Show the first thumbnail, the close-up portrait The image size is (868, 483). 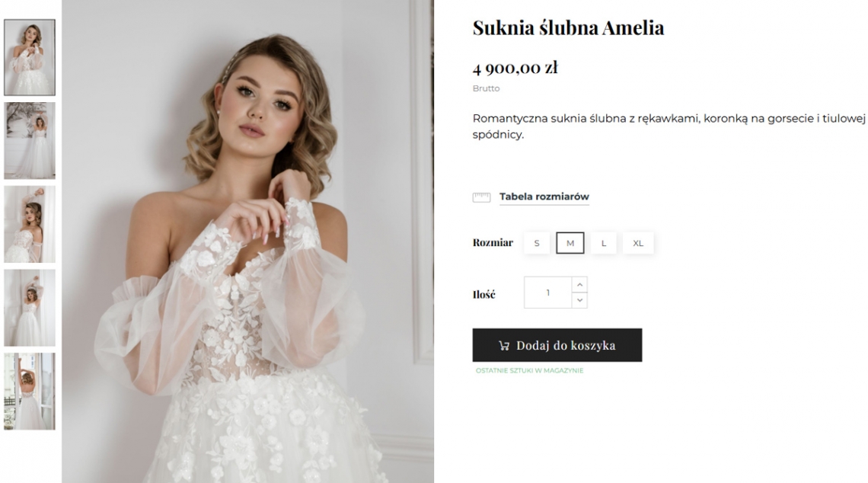[x=30, y=57]
